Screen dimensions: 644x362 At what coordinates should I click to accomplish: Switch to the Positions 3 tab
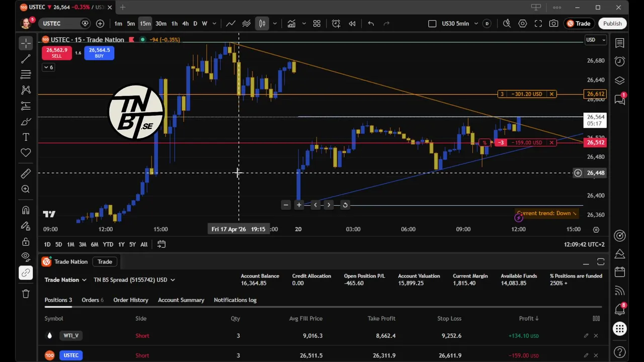pos(58,300)
